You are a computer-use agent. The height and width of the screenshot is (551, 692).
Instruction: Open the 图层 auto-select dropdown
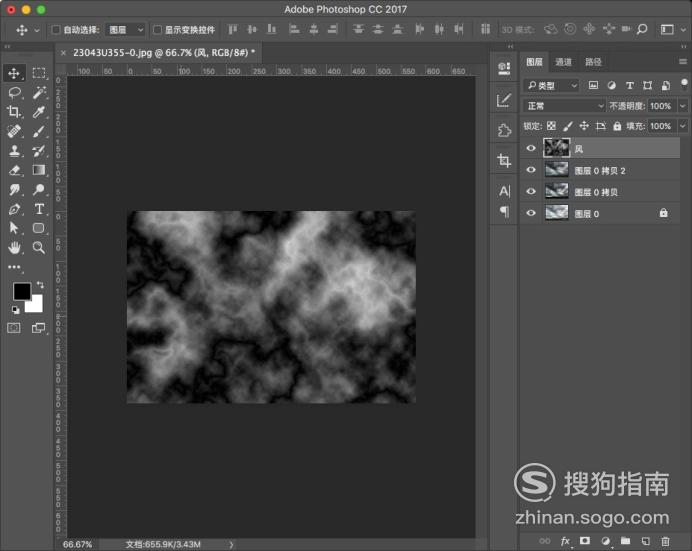(x=126, y=30)
